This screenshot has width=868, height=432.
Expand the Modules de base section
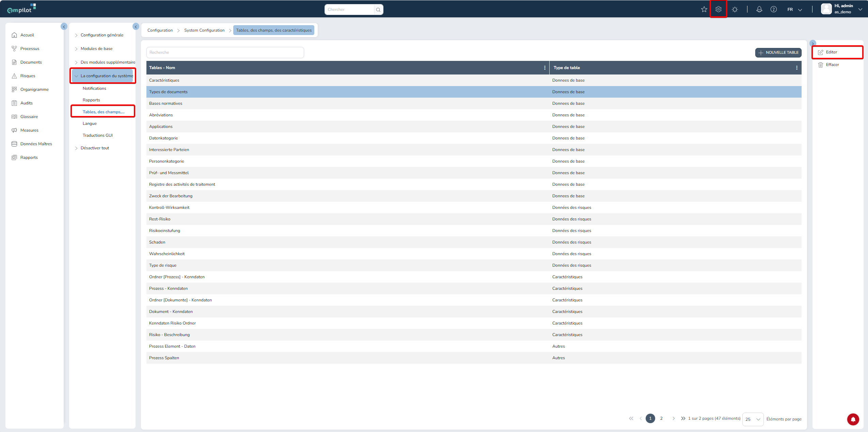(x=96, y=49)
